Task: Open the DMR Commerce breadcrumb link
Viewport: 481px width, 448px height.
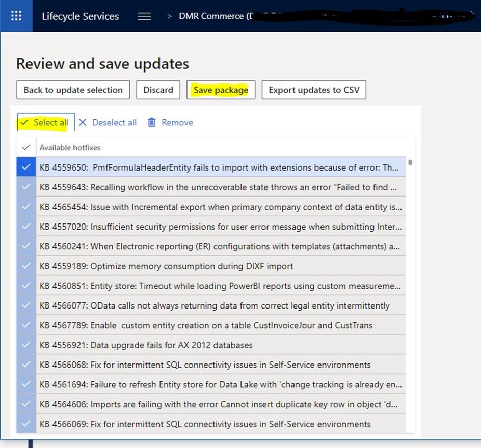Action: pyautogui.click(x=216, y=16)
